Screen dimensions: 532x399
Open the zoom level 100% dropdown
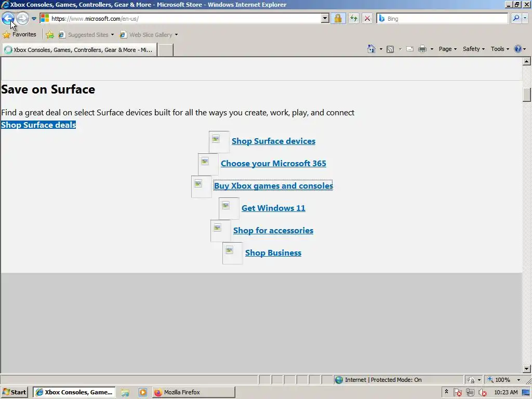tap(518, 380)
